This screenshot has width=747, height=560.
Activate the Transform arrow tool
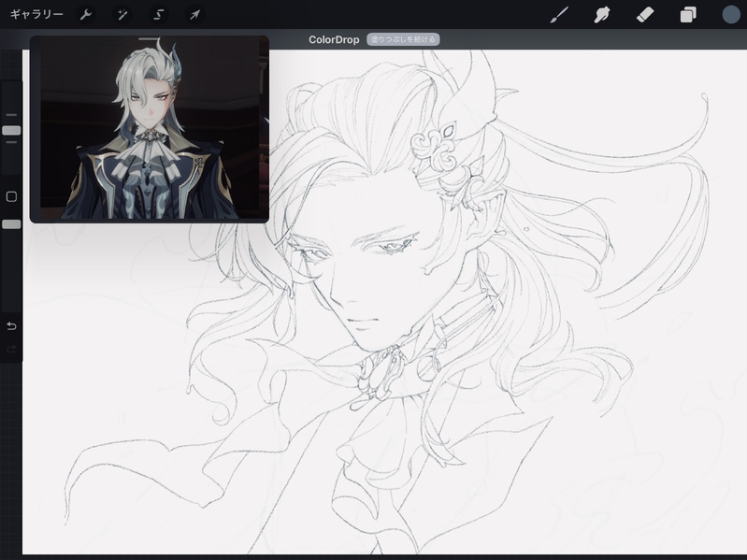[194, 15]
